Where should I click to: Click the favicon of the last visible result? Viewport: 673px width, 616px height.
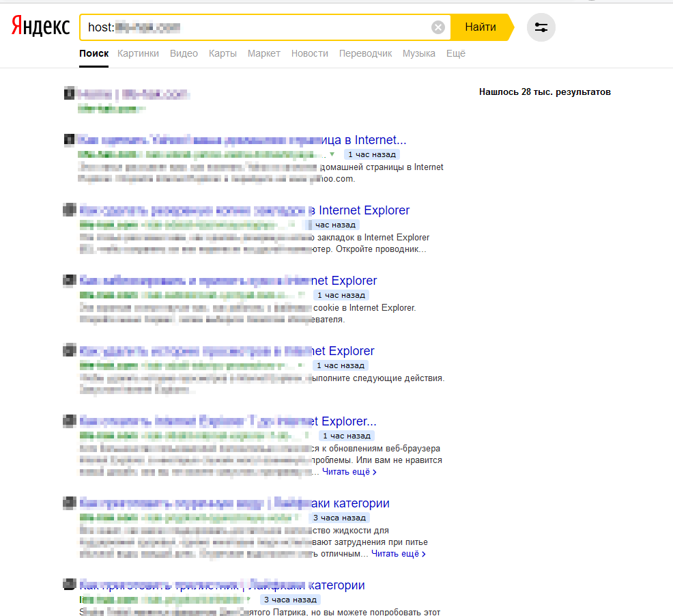pos(69,585)
